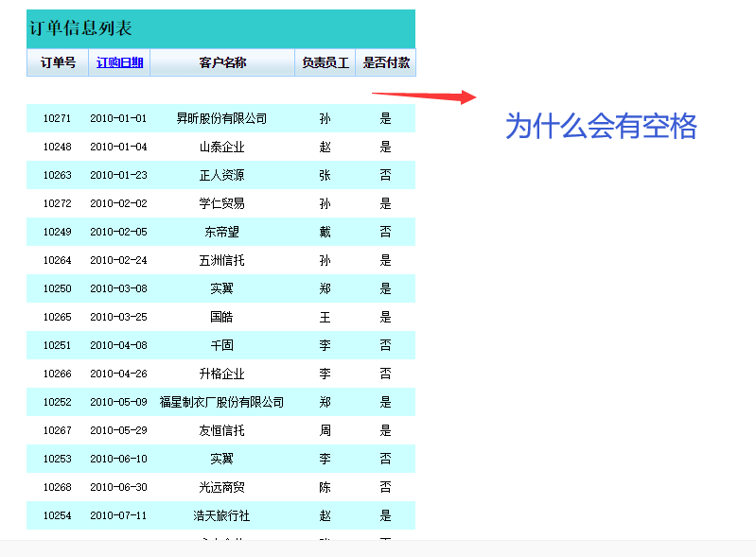Viewport: 756px width, 557px height.
Task: Click customer 光远商贸
Action: click(221, 488)
